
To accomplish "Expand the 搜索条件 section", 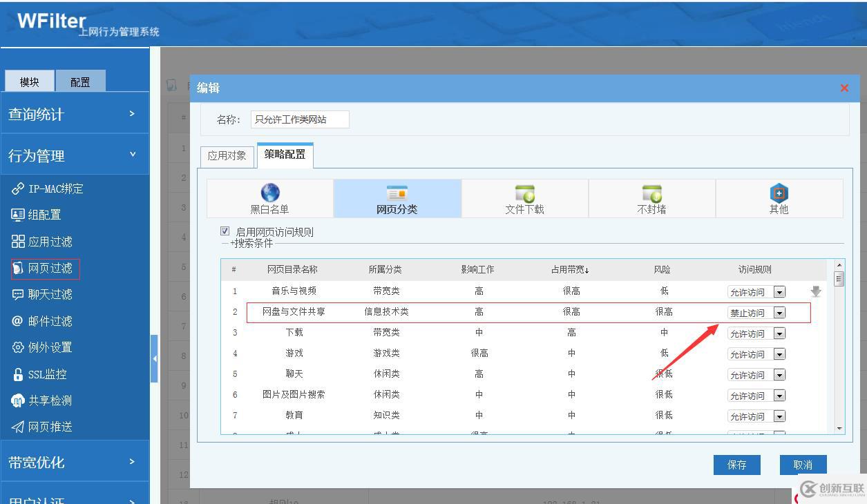I will click(x=251, y=243).
